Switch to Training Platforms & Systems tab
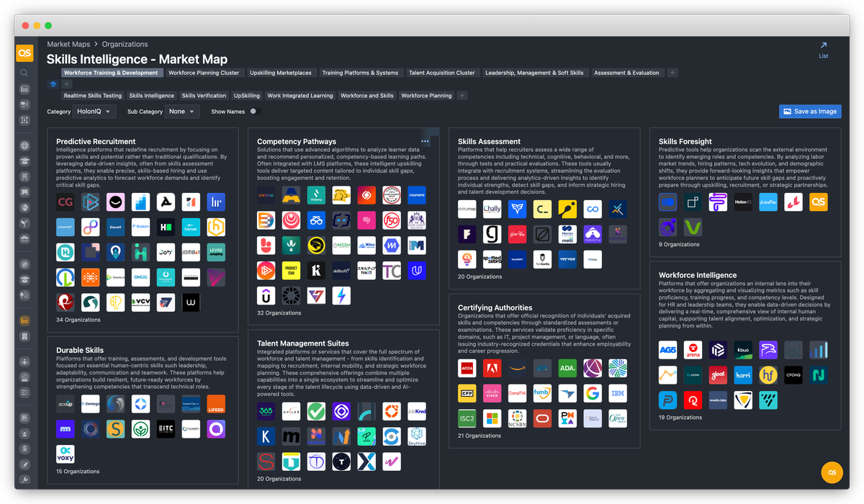This screenshot has height=504, width=864. coord(360,73)
